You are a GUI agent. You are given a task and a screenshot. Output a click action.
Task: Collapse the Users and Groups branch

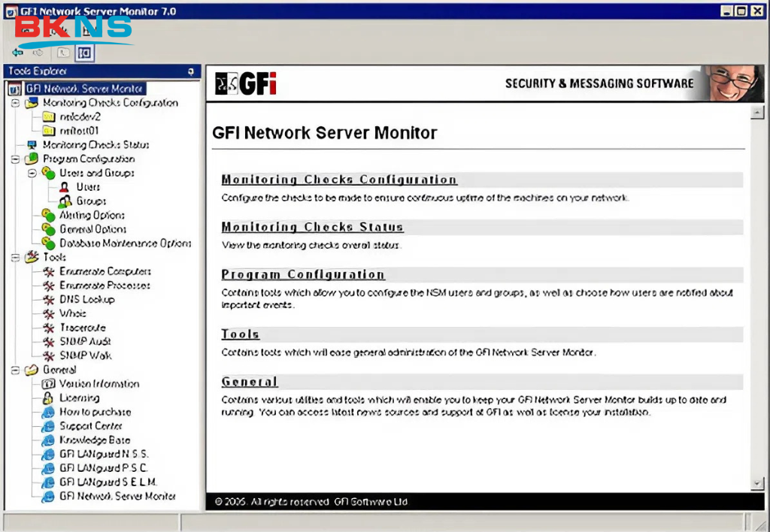pos(31,173)
